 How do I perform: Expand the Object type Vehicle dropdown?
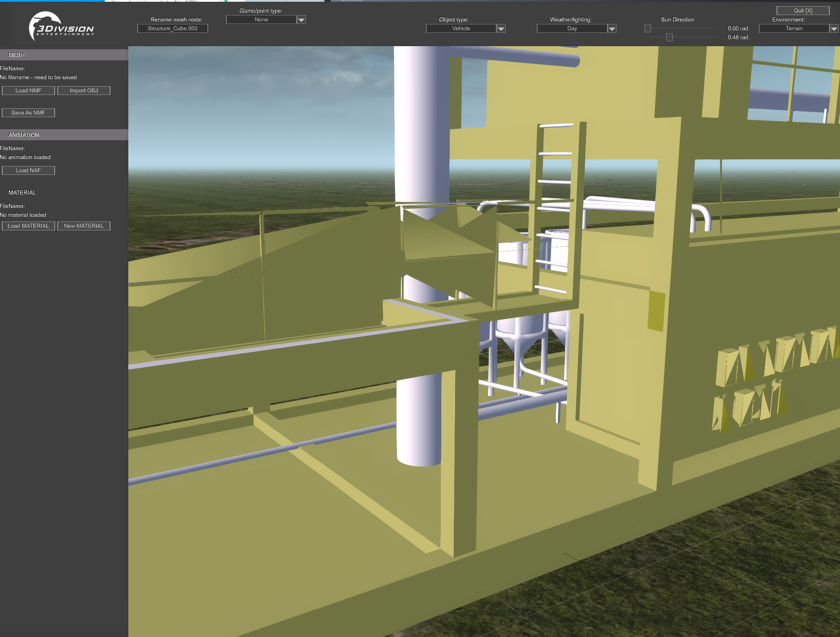(x=501, y=28)
